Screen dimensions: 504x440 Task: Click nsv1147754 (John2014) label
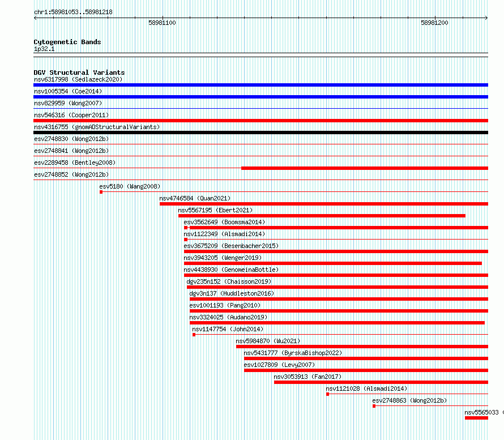click(228, 329)
